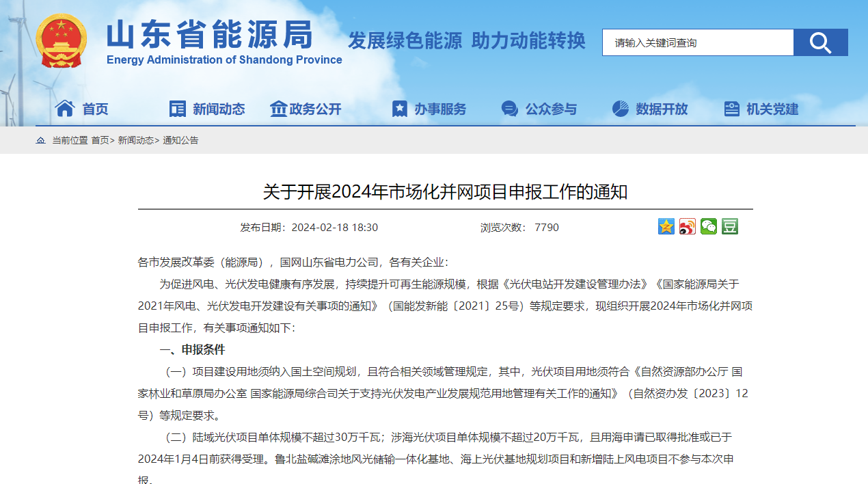The width and height of the screenshot is (868, 484).
Task: Click the breadcrumb home icon
Action: pos(41,140)
